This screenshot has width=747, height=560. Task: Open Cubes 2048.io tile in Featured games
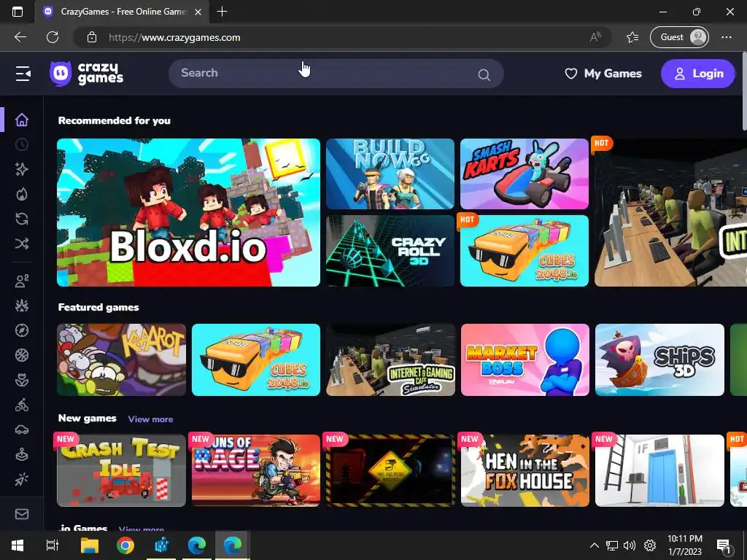[256, 360]
